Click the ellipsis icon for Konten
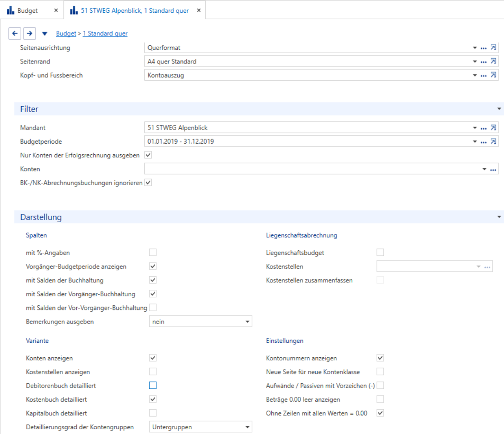The height and width of the screenshot is (434, 504). 493,169
